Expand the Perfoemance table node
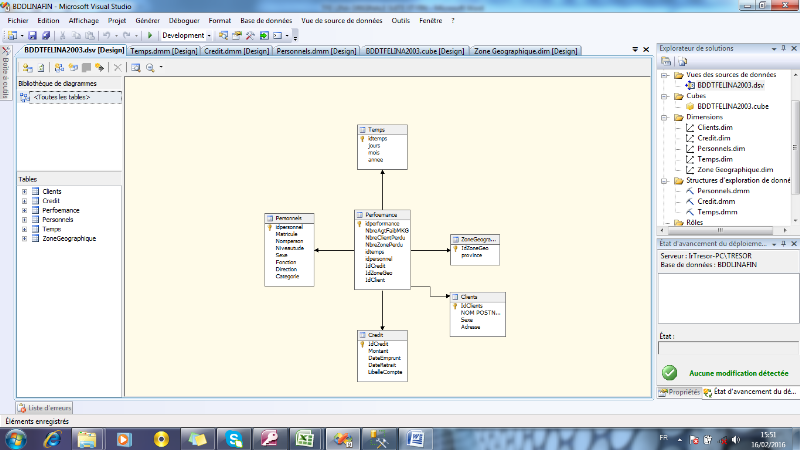Viewport: 800px width, 450px height. [x=24, y=211]
